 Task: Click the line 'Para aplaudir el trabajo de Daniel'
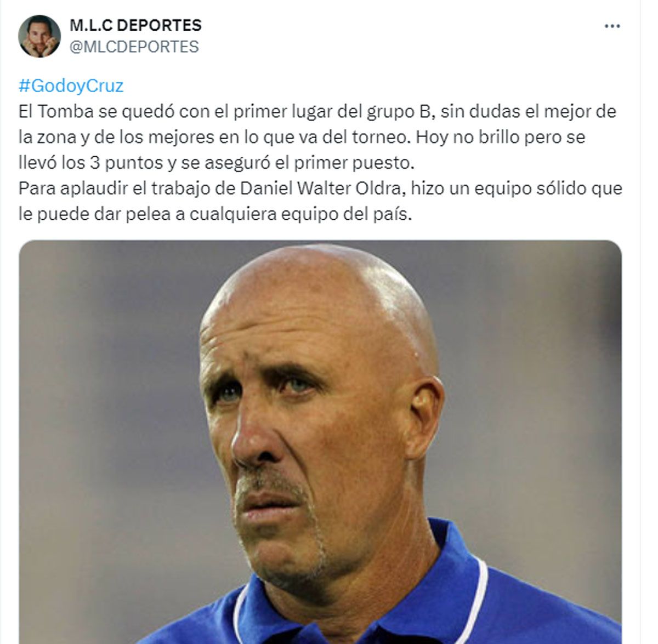[320, 189]
